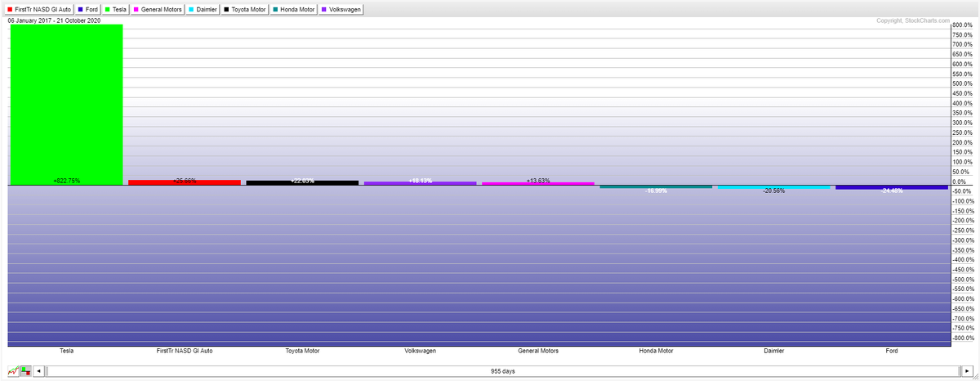
Task: Click the slider's left resize handle
Action: 47,371
